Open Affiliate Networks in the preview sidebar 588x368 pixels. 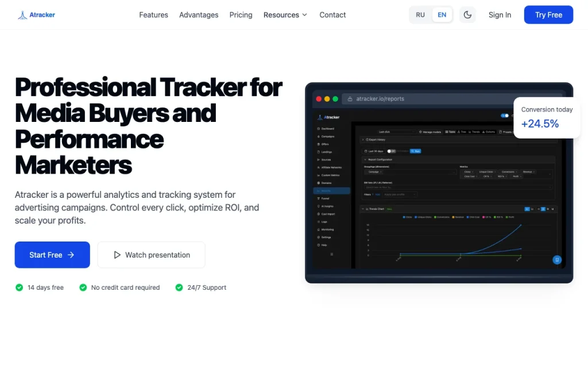pos(330,167)
